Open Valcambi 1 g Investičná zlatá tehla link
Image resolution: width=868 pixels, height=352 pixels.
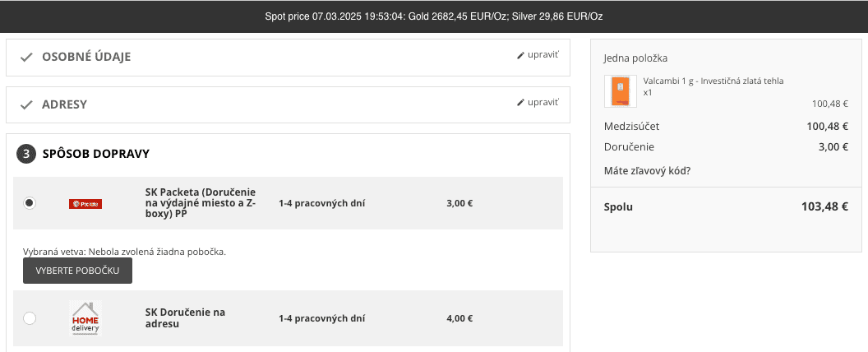[x=713, y=81]
